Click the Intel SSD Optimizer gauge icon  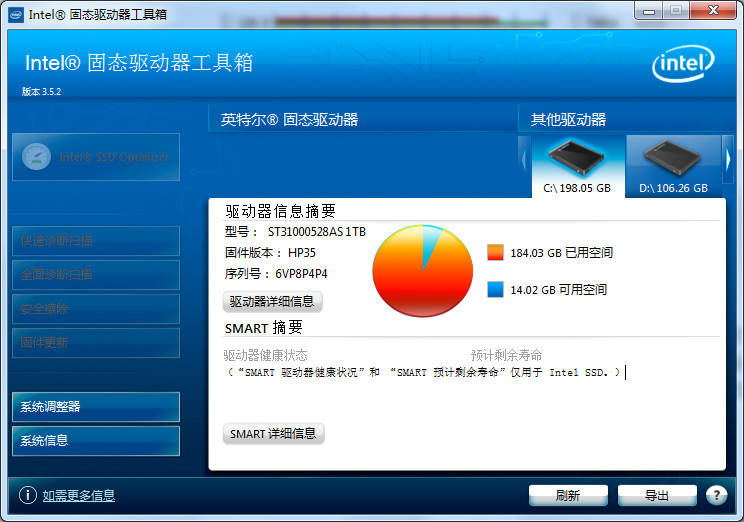[37, 157]
